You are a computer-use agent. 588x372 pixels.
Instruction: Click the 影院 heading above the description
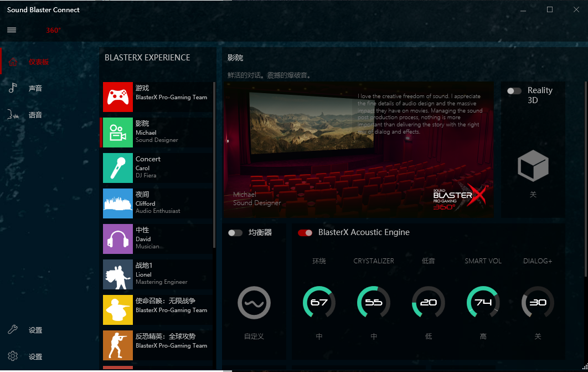(235, 58)
